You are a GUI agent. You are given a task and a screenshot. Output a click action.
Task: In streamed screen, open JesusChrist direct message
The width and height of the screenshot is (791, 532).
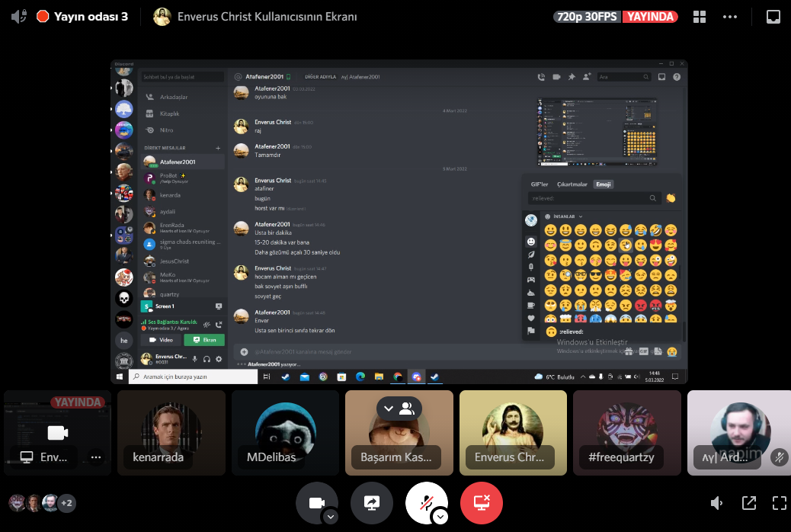click(x=183, y=261)
